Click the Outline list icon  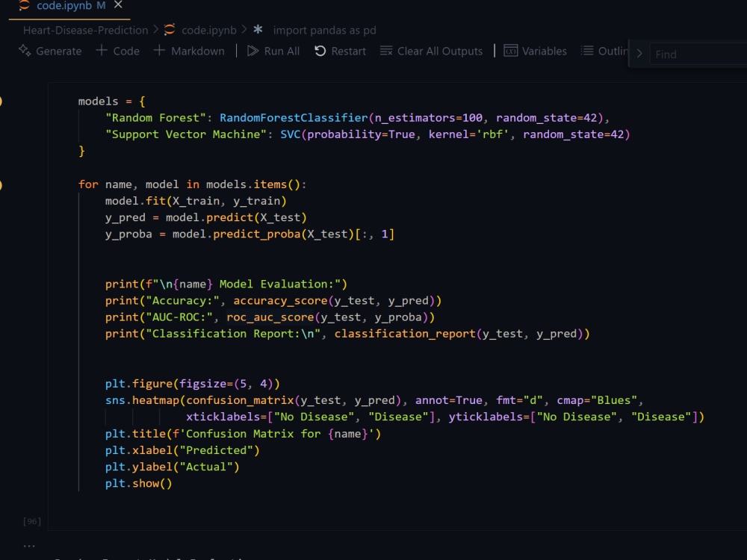point(587,50)
